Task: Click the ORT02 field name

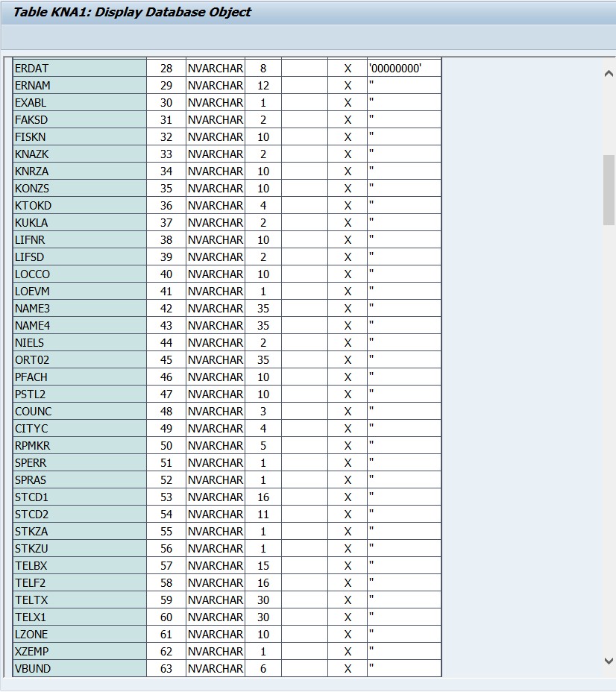Action: [32, 359]
